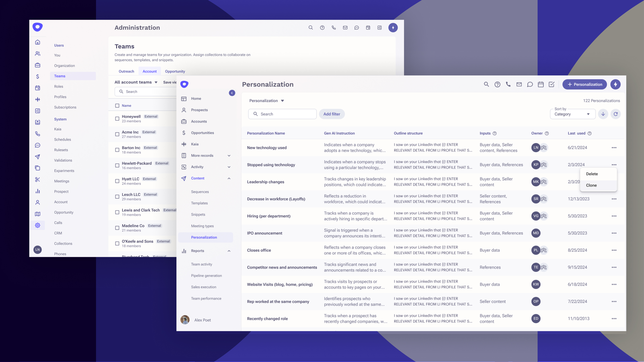644x362 pixels.
Task: Open row menu for New technology used
Action: click(614, 148)
